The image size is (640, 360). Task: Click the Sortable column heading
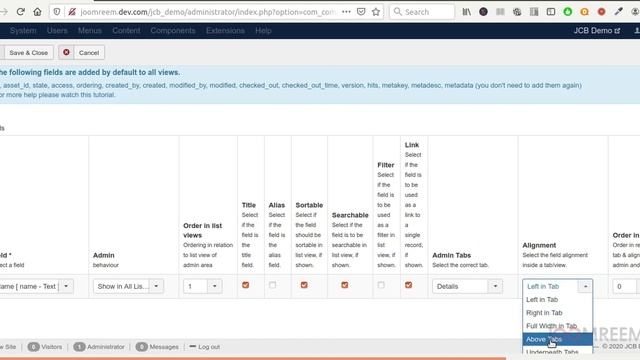point(309,205)
